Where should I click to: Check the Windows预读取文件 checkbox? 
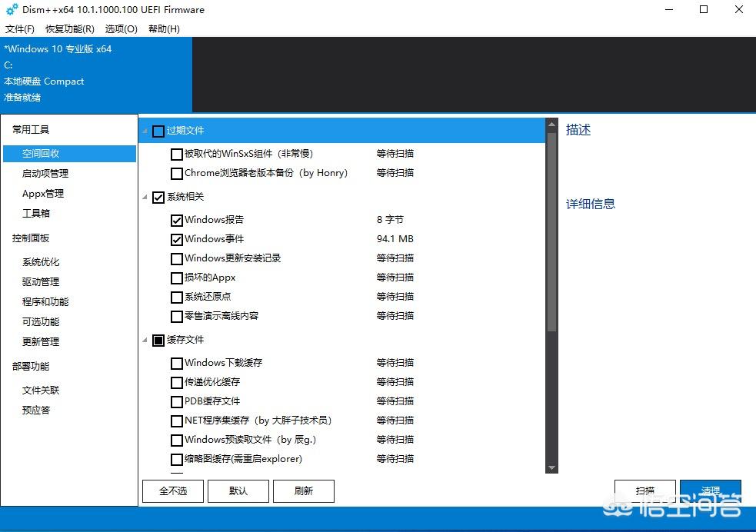[x=176, y=440]
